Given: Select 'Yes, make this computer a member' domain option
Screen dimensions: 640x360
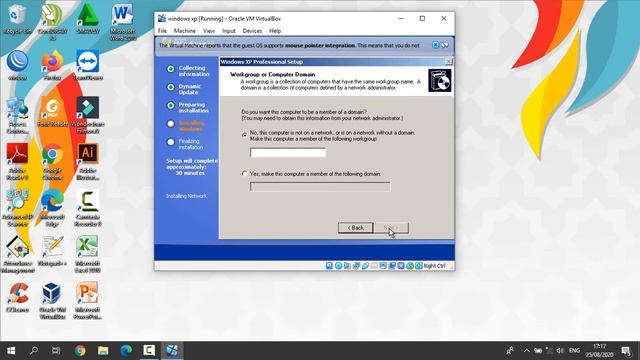Looking at the screenshot, I should point(244,173).
